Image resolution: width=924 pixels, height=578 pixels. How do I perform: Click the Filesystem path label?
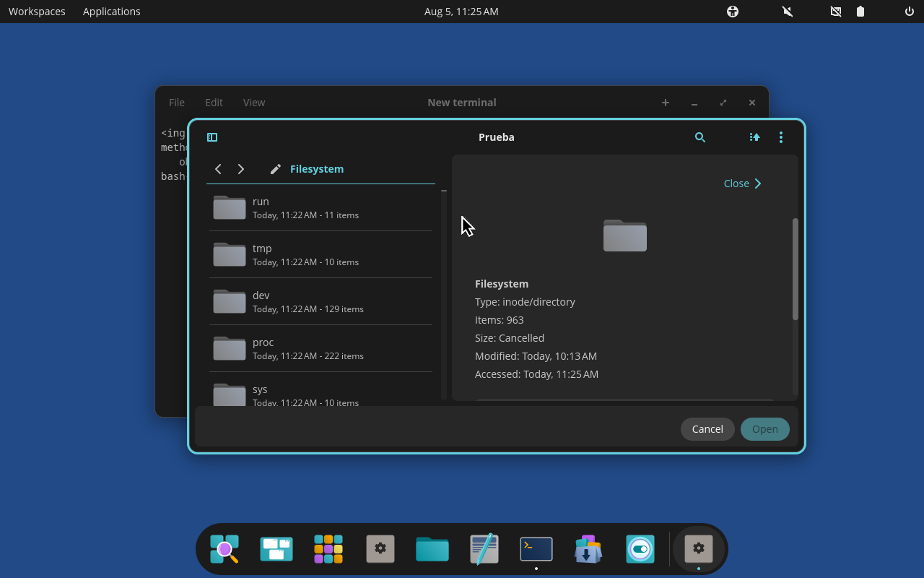[x=317, y=169]
